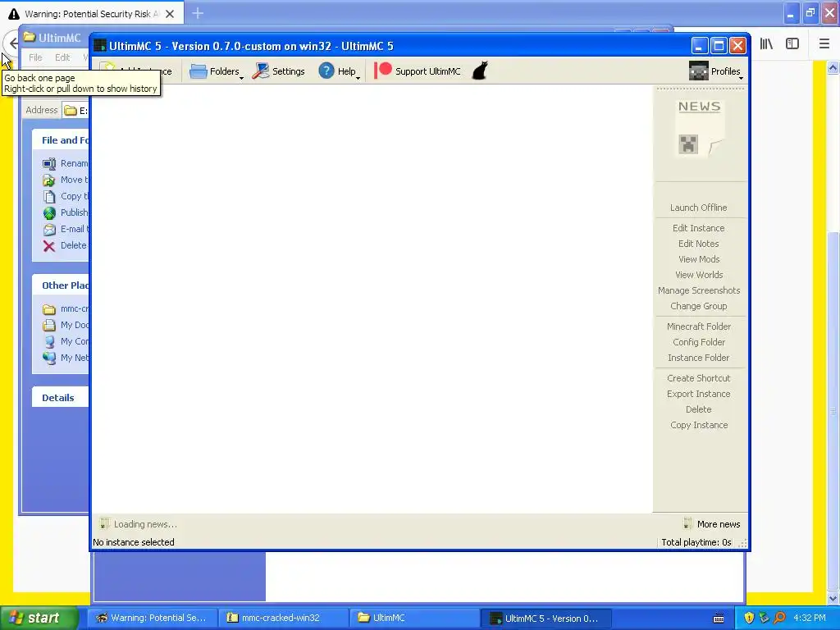
Task: Click the Address bar in Explorer window
Action: [x=75, y=111]
